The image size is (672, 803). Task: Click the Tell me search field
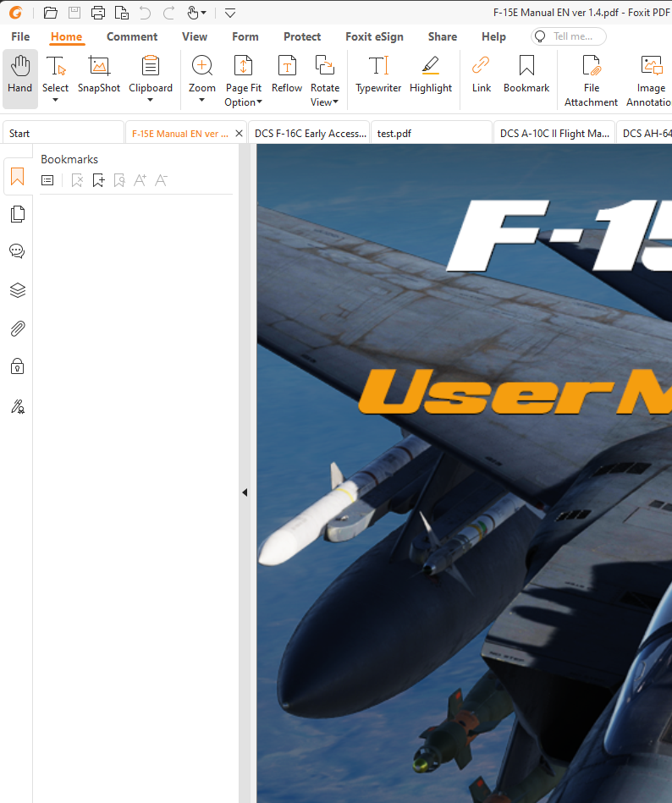point(569,36)
